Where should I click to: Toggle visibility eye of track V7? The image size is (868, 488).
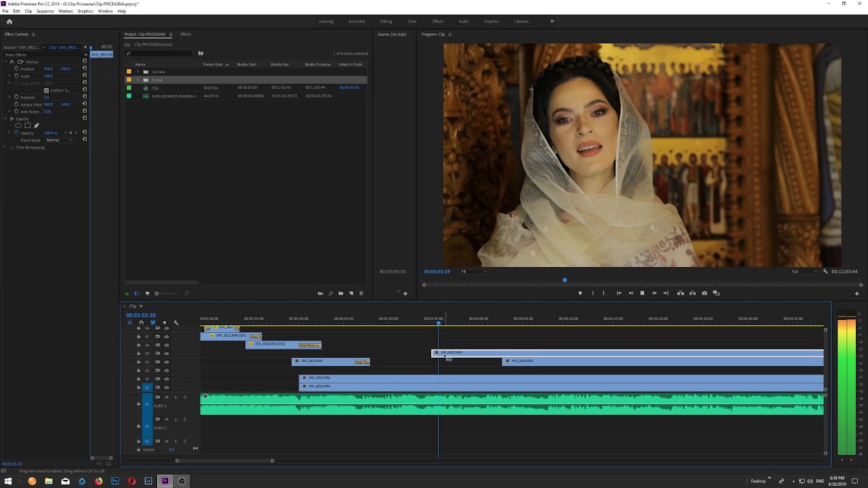[166, 337]
